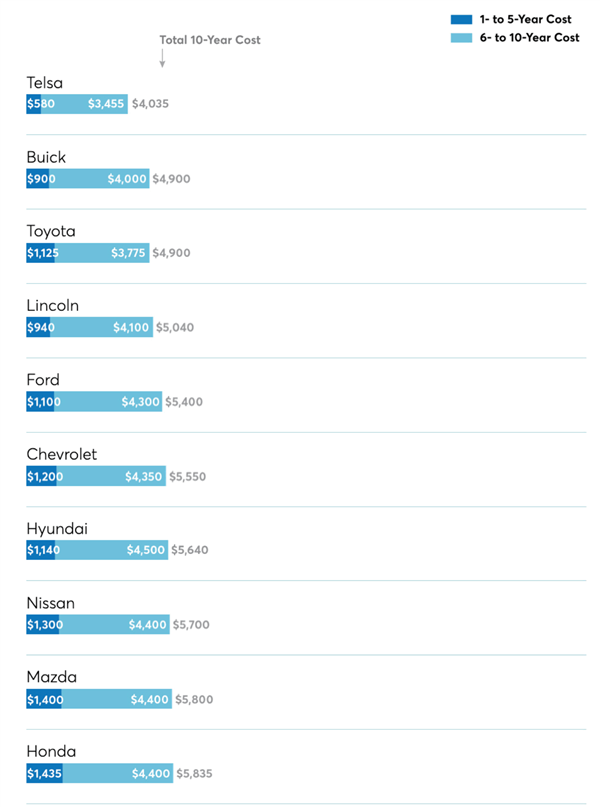Click Telsa's dark blue $580 bar segment

(34, 104)
